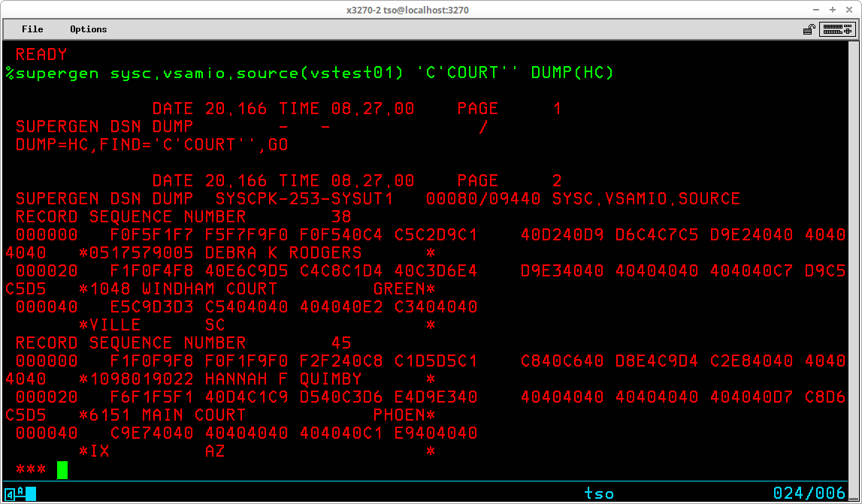Click 'HANNAH F QUIMBY' name text

tap(283, 379)
